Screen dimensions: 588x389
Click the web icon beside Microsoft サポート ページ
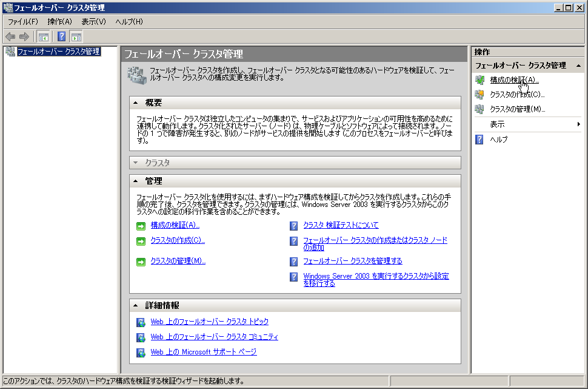click(x=141, y=353)
